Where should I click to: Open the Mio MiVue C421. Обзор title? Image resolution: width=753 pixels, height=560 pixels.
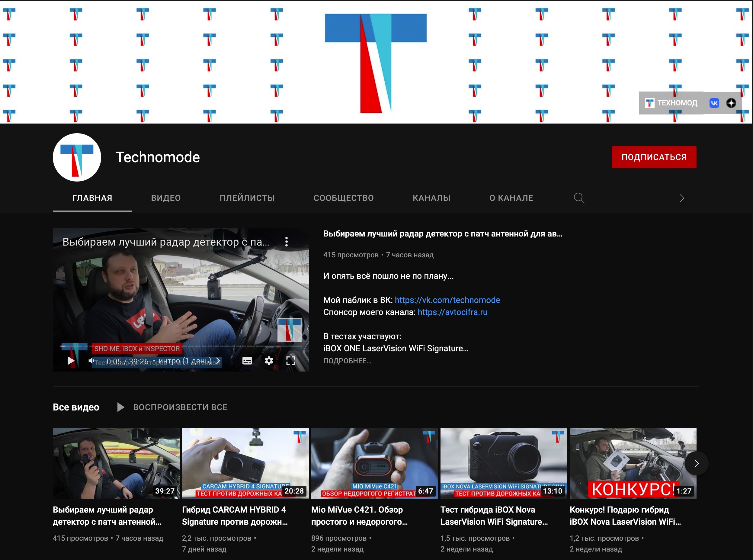pos(360,516)
